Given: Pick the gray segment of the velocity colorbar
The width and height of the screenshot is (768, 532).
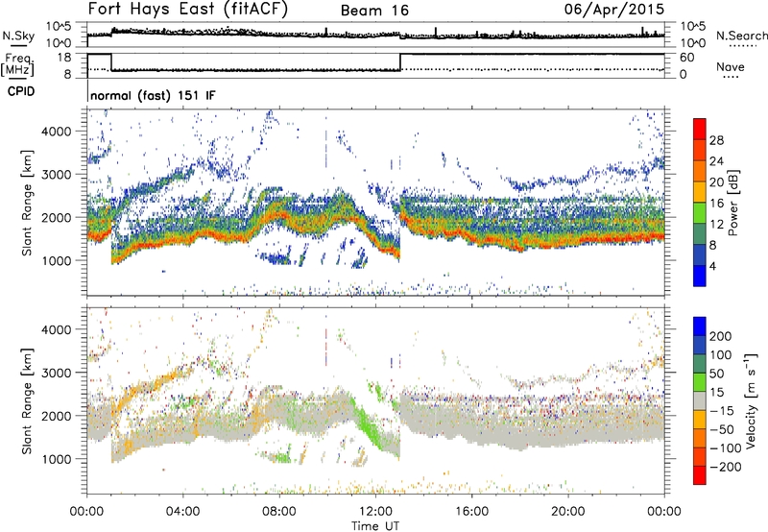Looking at the screenshot, I should (x=700, y=400).
